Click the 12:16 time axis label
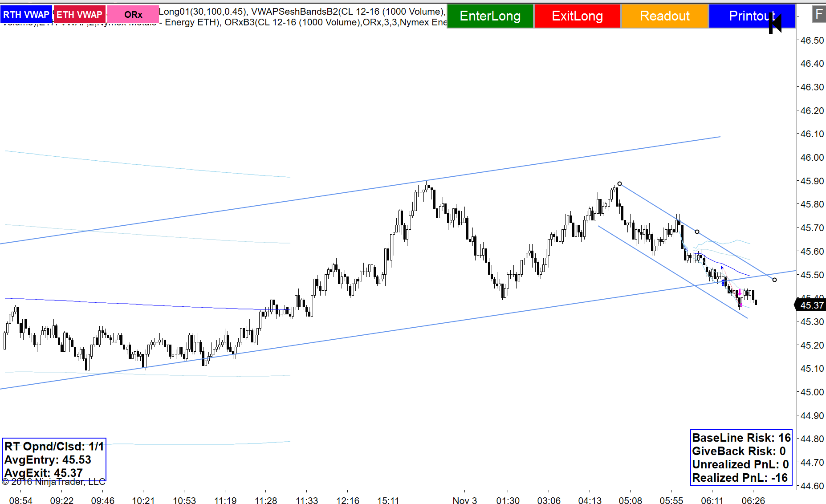 348,500
